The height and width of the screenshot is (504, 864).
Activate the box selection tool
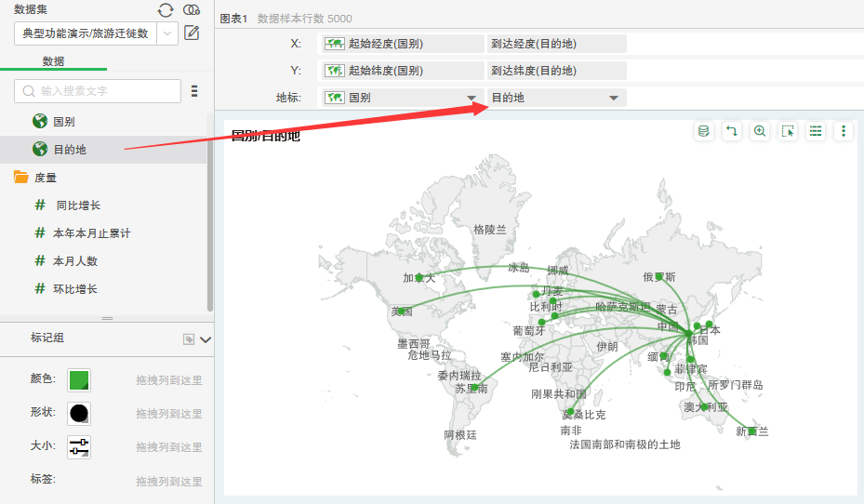[x=788, y=131]
